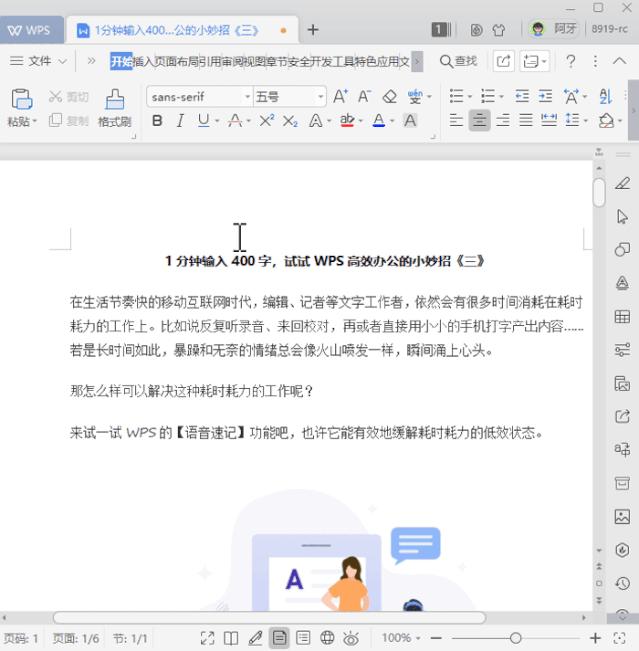Click the Paste clipboard icon
Screen dimensions: 639x651
[22, 99]
